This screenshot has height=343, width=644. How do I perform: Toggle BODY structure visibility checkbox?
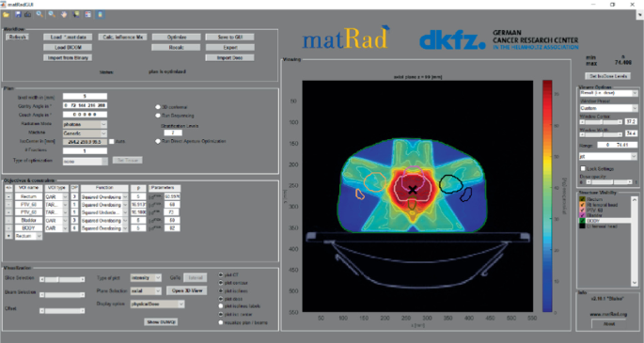(582, 221)
